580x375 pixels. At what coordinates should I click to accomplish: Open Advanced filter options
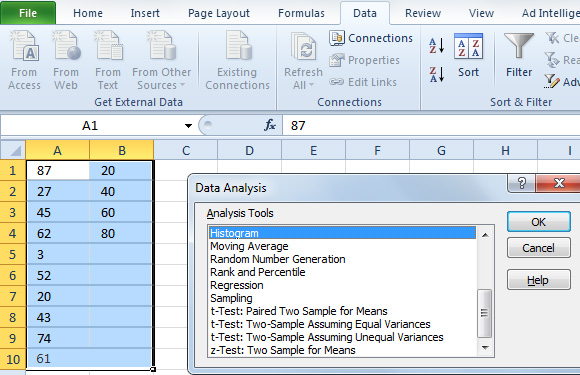point(562,81)
